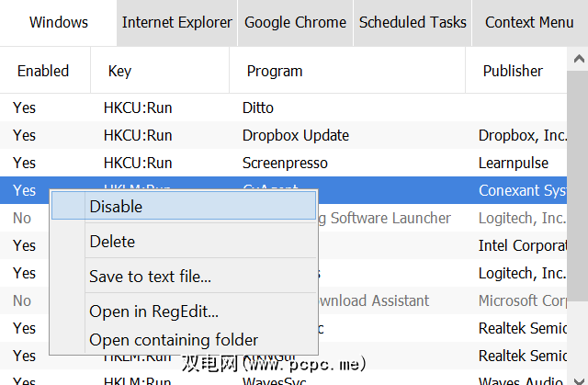Sort entries by Publisher column
Image resolution: width=588 pixels, height=385 pixels.
pos(514,71)
